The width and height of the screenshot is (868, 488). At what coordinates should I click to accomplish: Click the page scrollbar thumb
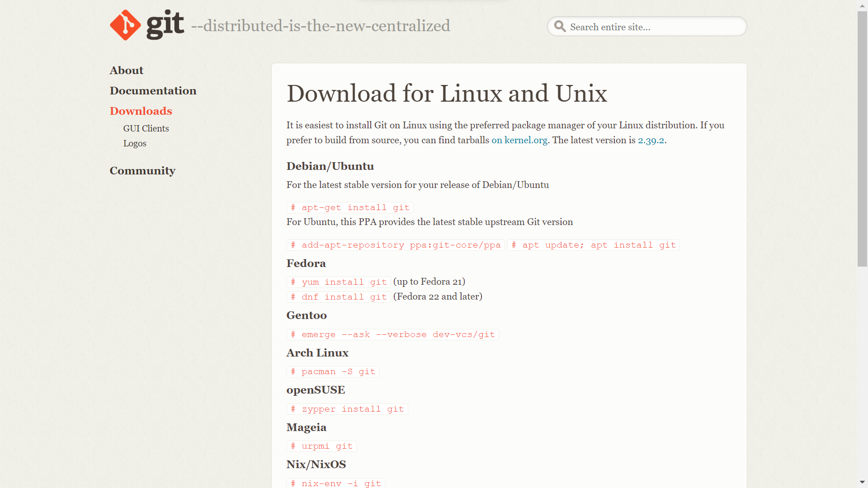[862, 139]
